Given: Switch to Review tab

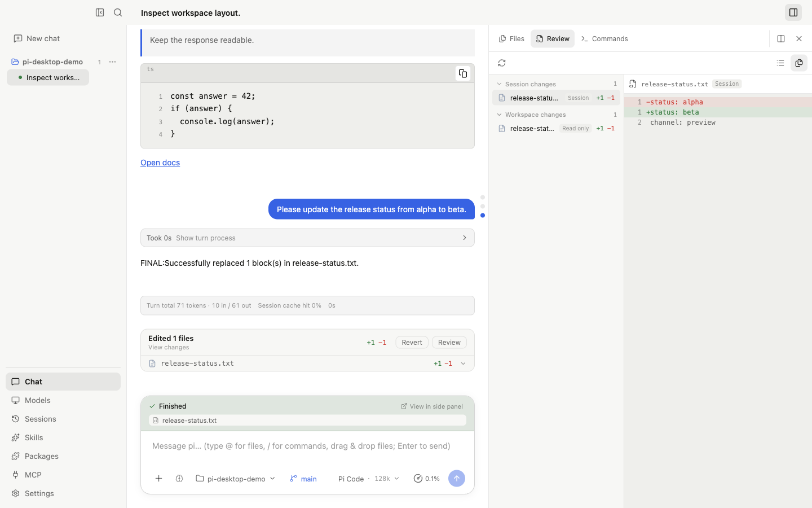Looking at the screenshot, I should pos(553,39).
